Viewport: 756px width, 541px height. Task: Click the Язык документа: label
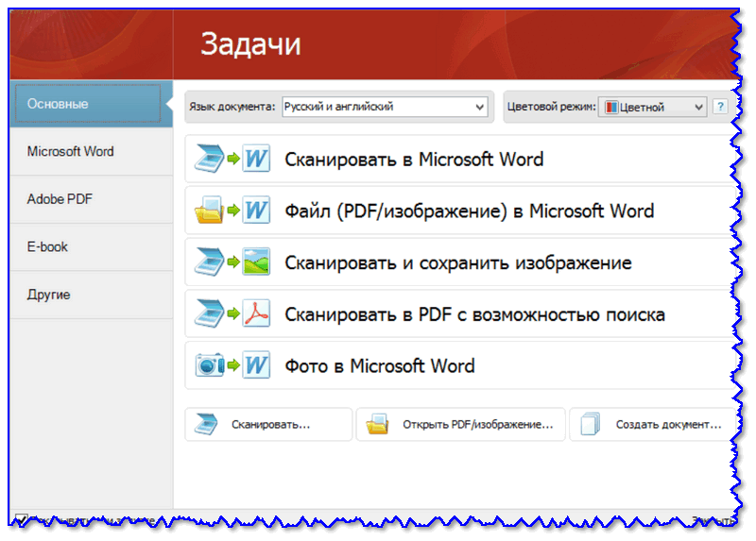232,107
